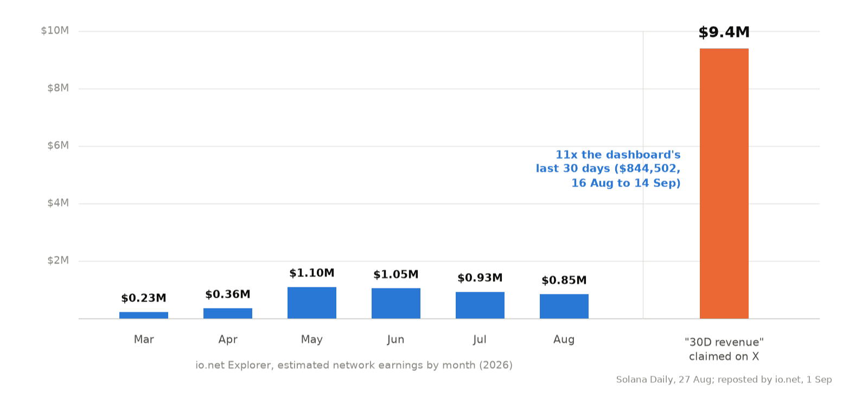868x399 pixels.
Task: Click the blue "11x the dashboard's" annotation
Action: pos(608,169)
